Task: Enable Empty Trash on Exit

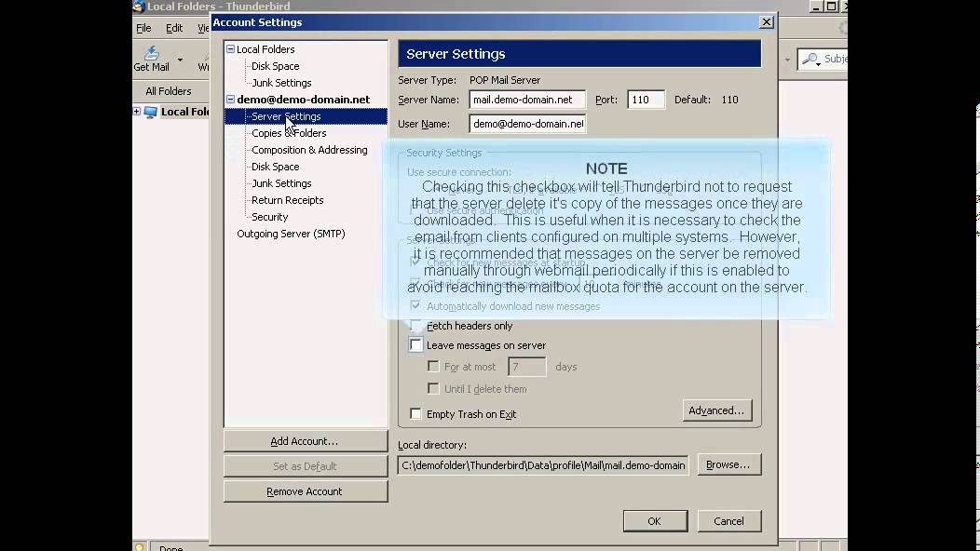Action: coord(415,413)
